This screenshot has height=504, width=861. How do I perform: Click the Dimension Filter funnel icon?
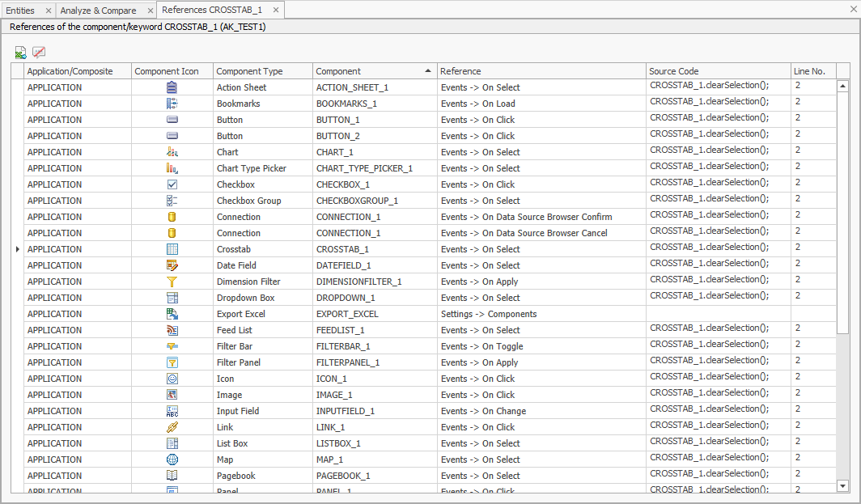(172, 282)
